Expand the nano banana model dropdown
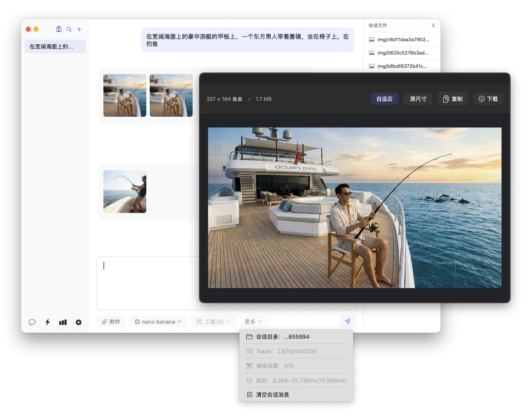 158,322
